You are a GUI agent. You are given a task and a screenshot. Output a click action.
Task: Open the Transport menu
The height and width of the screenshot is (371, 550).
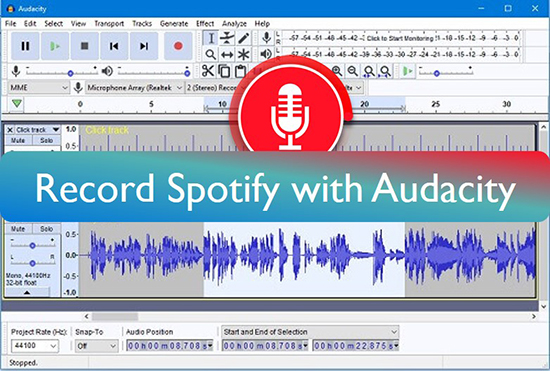pos(109,24)
